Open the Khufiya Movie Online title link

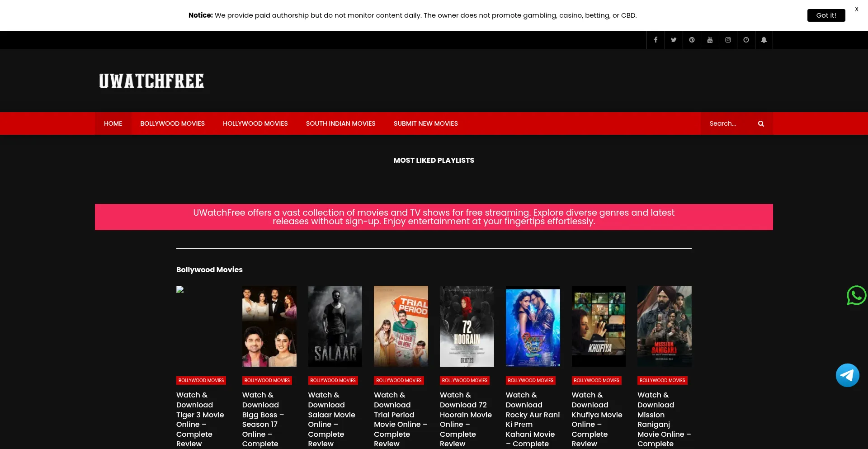coord(597,420)
